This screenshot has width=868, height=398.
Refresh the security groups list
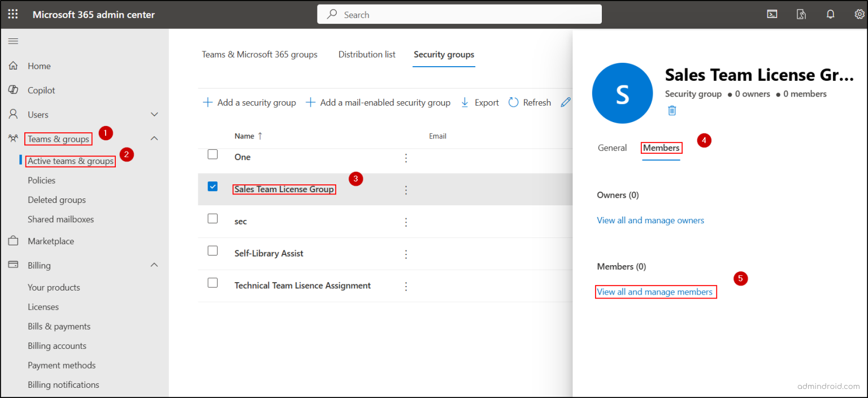coord(529,102)
